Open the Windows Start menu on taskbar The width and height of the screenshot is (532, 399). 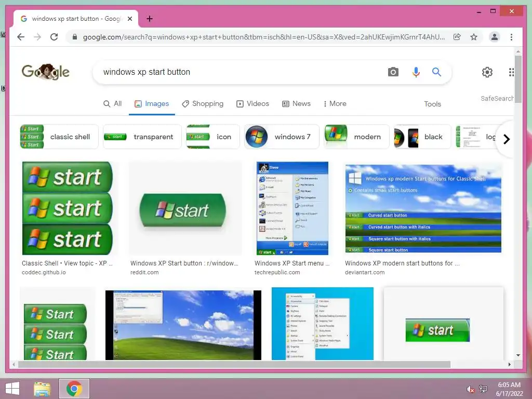pyautogui.click(x=12, y=389)
